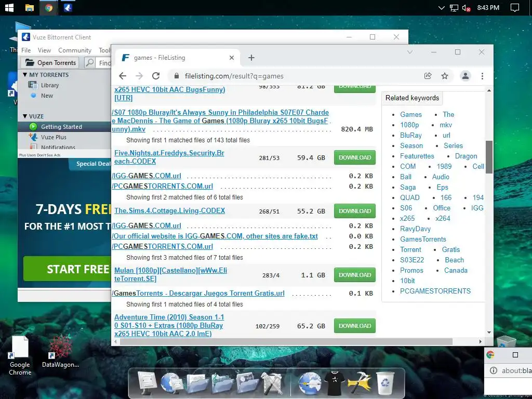This screenshot has width=532, height=399.
Task: Go back in Chrome
Action: coord(123,76)
